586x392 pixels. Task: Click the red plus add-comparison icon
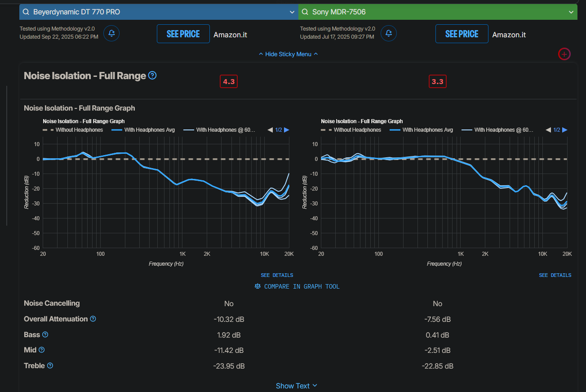pyautogui.click(x=564, y=54)
